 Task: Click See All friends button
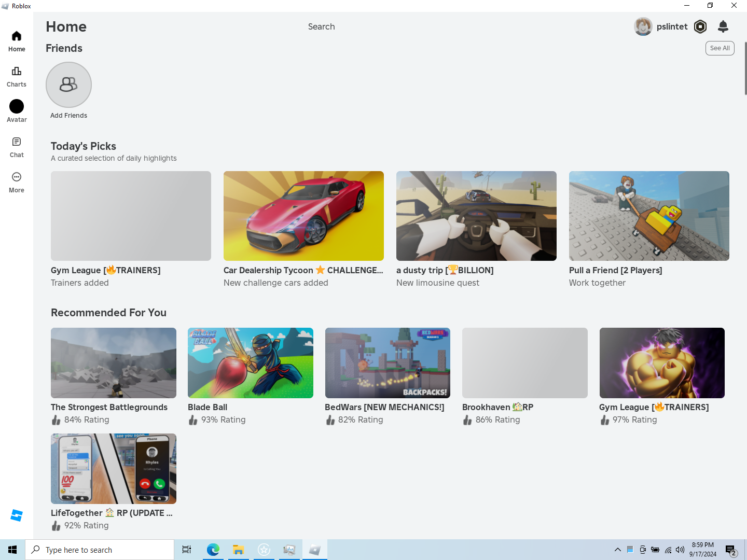click(720, 48)
